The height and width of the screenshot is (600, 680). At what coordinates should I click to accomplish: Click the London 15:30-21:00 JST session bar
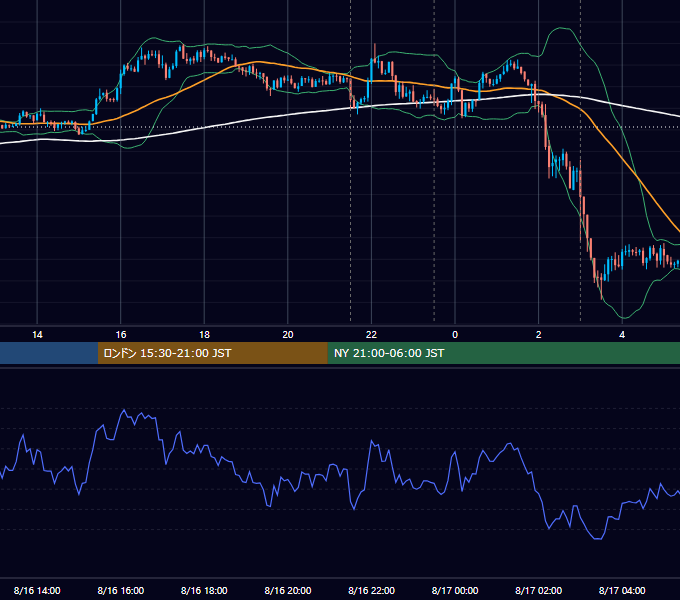(212, 353)
